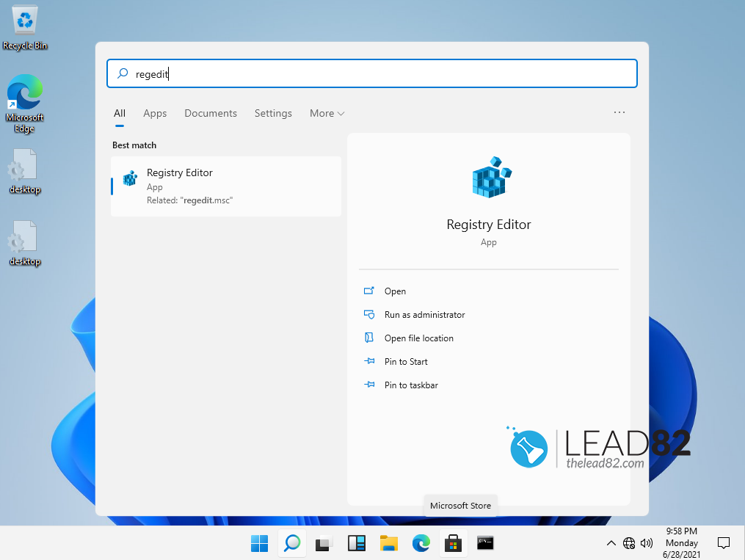Open the notification center icon
Screen dimensions: 745x560
click(723, 543)
